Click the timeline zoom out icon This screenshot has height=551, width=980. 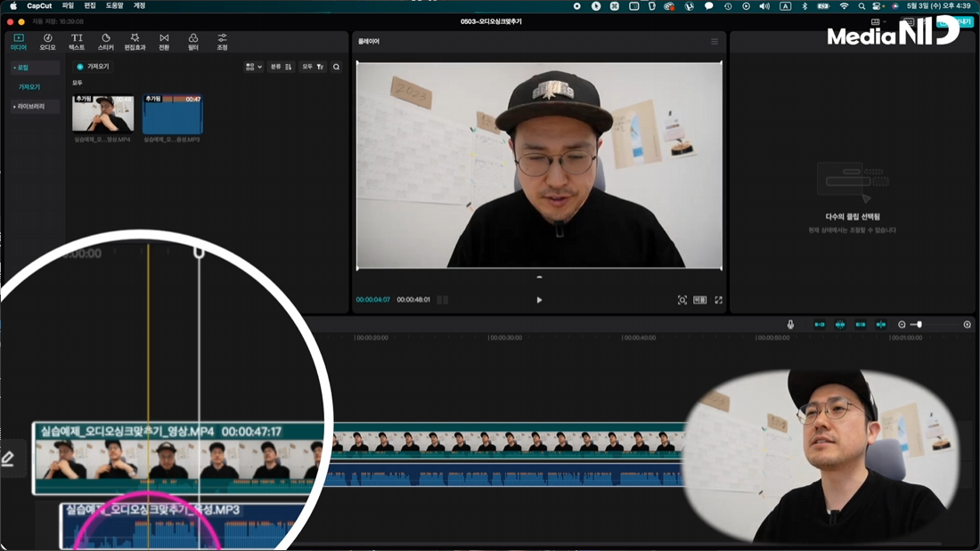[x=902, y=324]
